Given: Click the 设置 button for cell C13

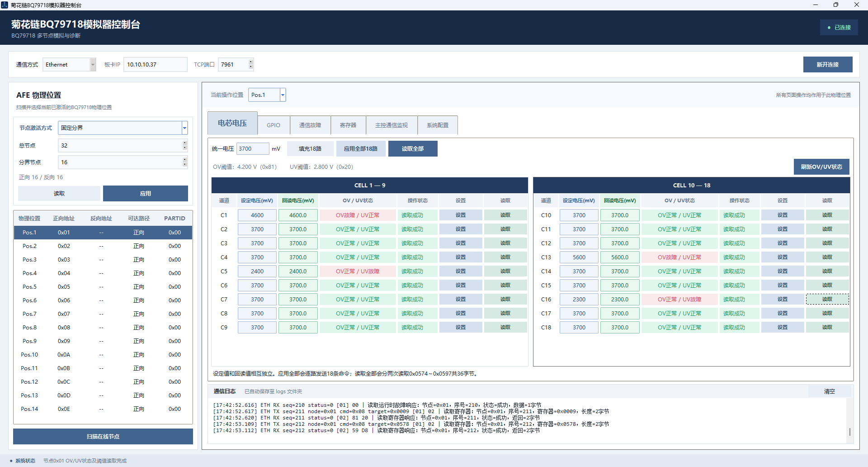Looking at the screenshot, I should (x=783, y=257).
